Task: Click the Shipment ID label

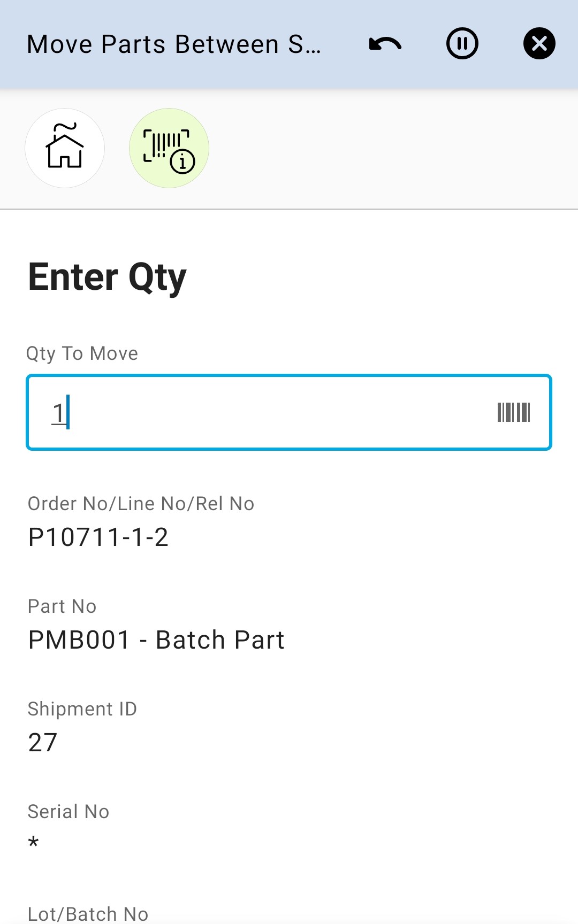Action: [x=82, y=709]
